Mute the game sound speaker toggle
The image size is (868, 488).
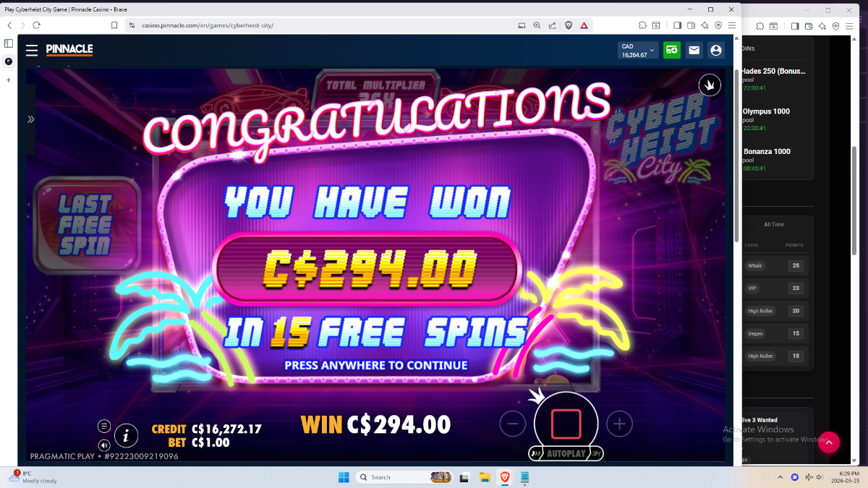104,445
